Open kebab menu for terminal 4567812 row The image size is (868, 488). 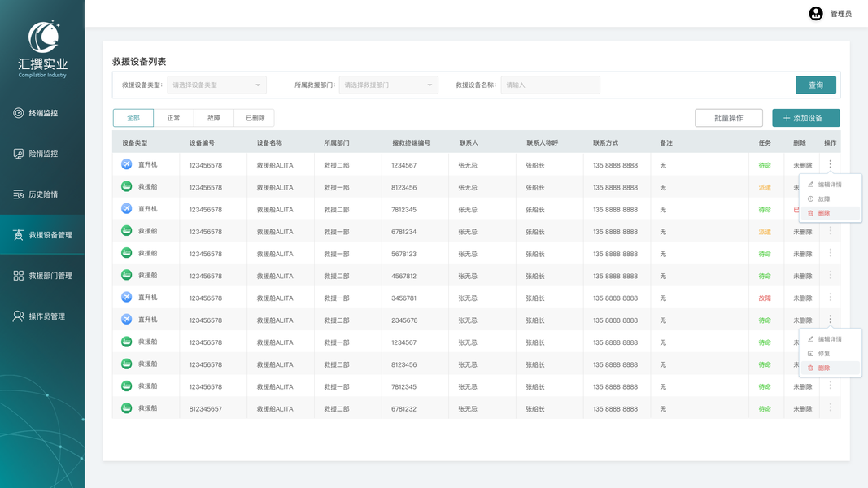point(830,275)
